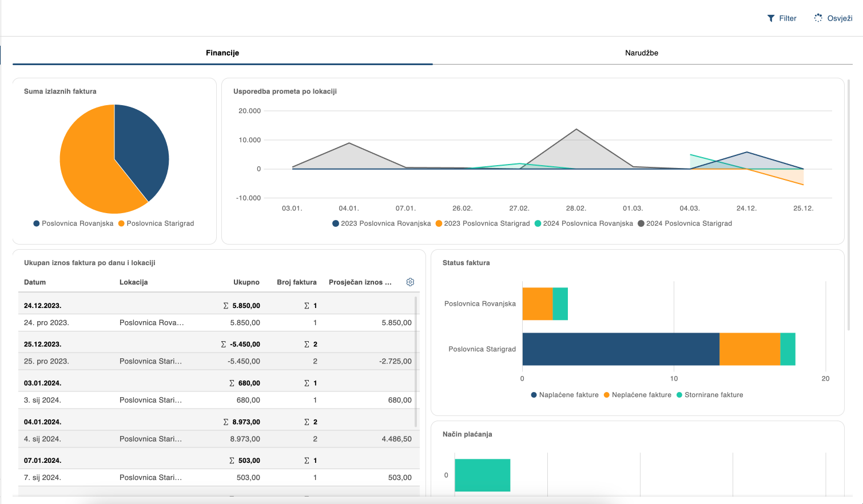Screen dimensions: 863x504
Task: Open table settings gear icon
Action: click(410, 282)
